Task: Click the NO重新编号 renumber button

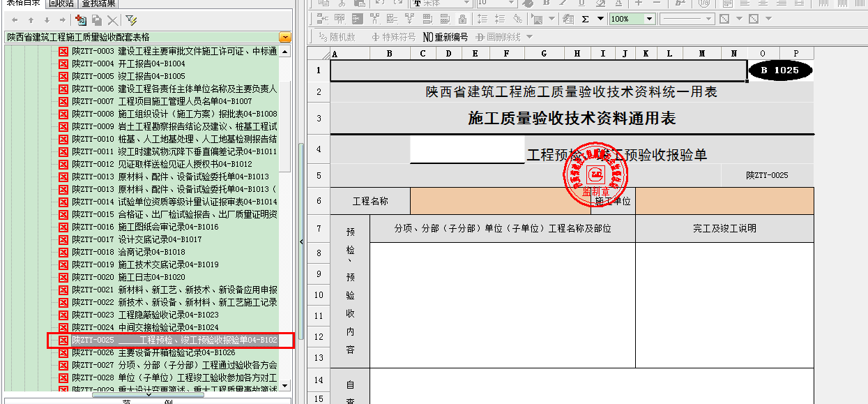Action: [x=446, y=37]
